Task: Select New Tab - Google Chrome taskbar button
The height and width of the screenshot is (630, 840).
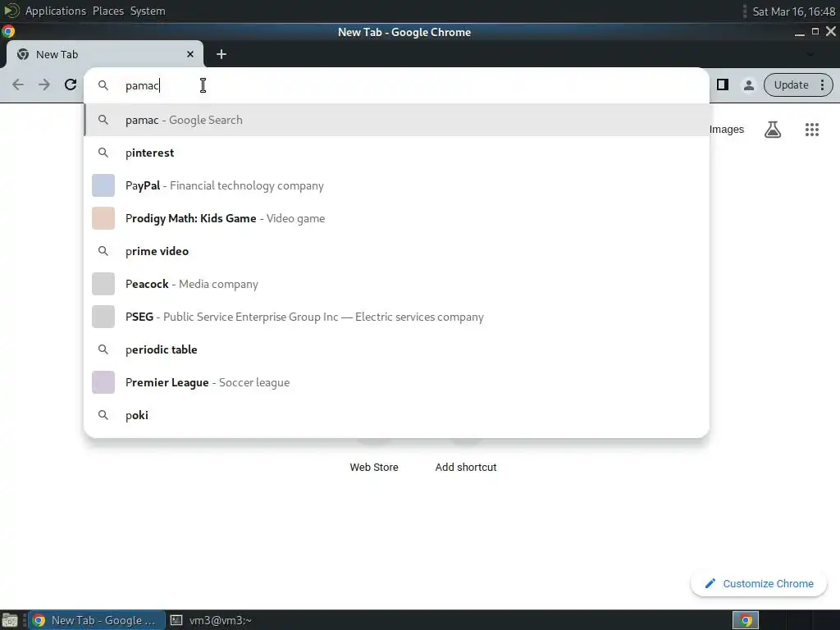Action: tap(96, 620)
